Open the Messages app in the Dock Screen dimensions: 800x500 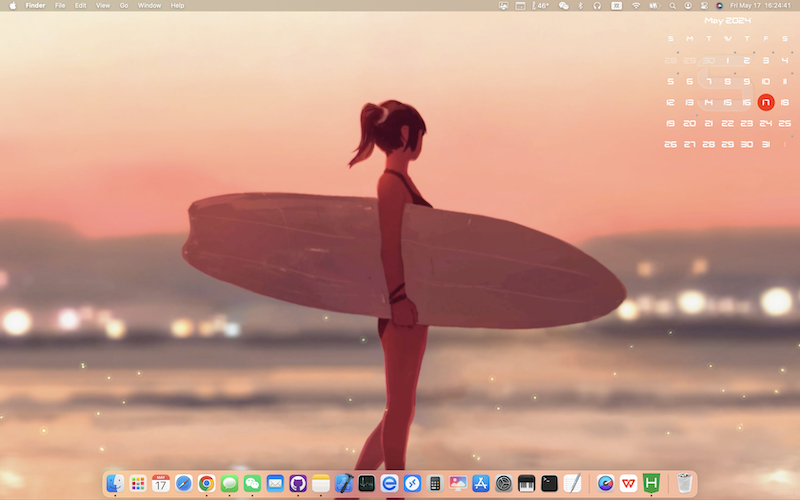230,483
